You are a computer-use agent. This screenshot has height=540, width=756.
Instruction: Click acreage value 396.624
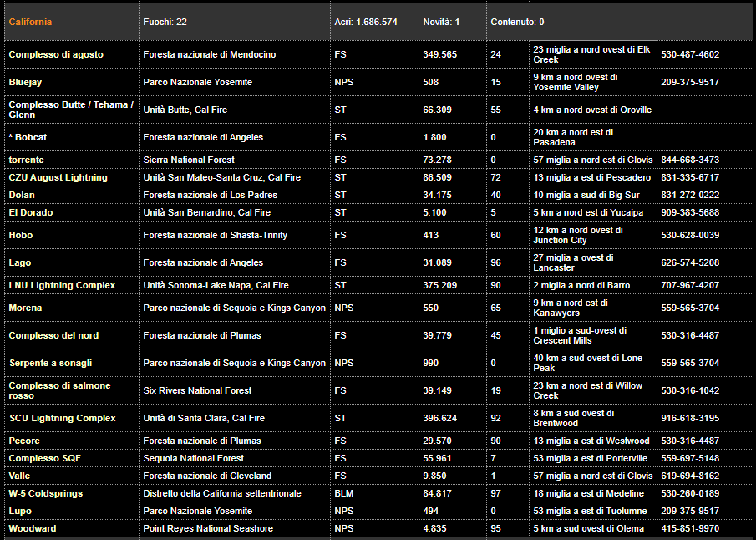coord(439,418)
